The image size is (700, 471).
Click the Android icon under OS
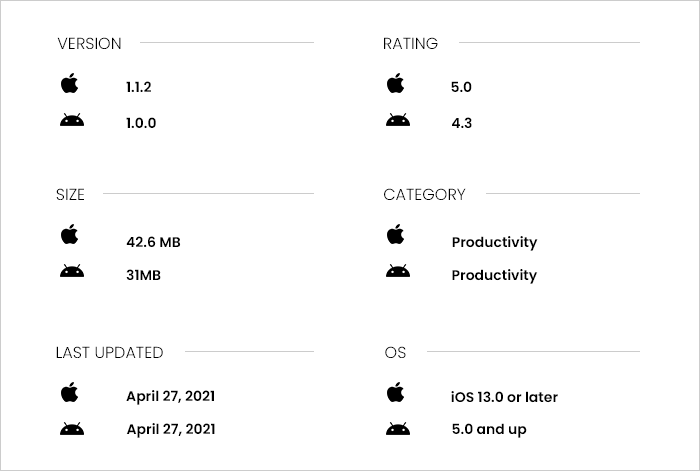coord(398,429)
